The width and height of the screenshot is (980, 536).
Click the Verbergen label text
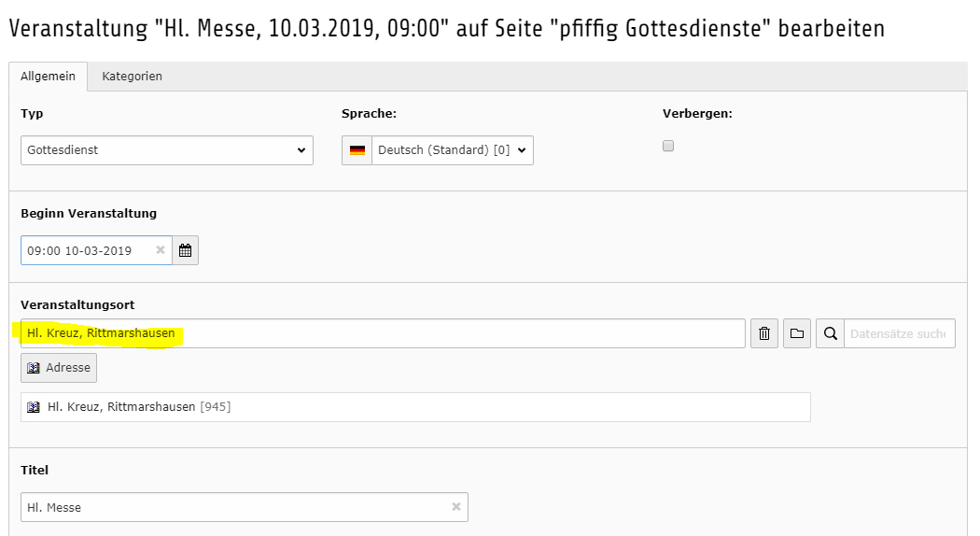pos(697,113)
